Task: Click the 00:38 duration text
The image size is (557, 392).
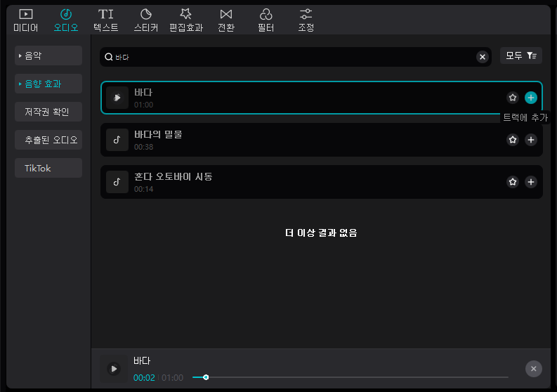Action: [x=143, y=147]
